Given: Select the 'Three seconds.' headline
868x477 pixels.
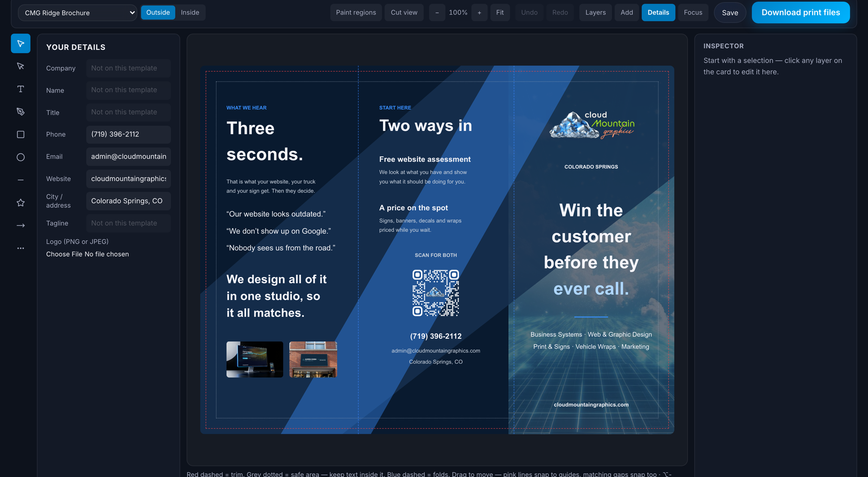Looking at the screenshot, I should click(x=265, y=141).
